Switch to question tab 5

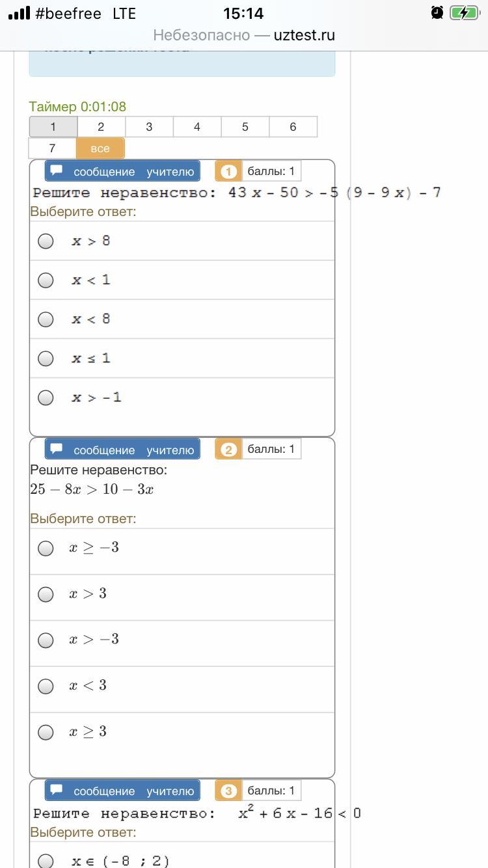pos(245,127)
